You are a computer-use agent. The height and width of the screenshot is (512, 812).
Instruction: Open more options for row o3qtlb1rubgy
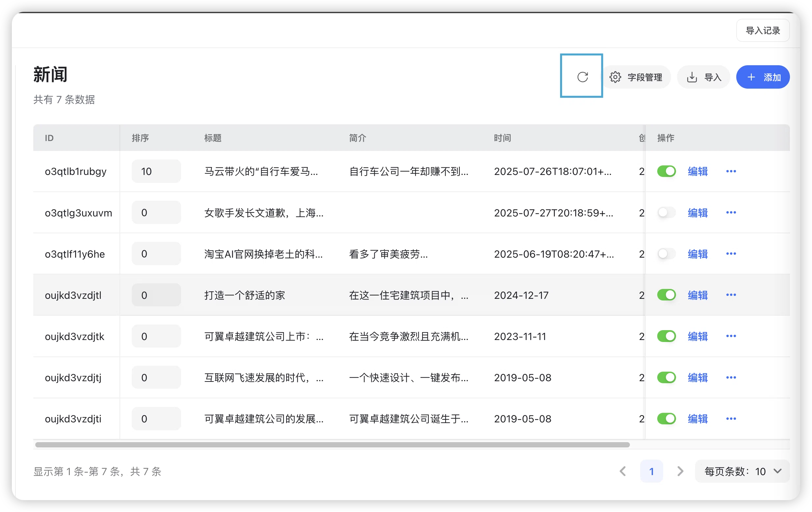[x=731, y=171]
